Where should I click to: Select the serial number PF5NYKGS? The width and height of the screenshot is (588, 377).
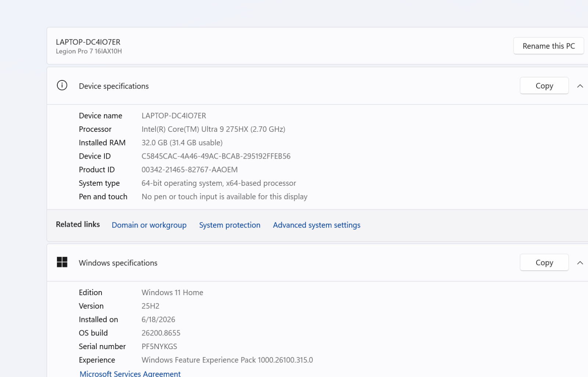[159, 347]
